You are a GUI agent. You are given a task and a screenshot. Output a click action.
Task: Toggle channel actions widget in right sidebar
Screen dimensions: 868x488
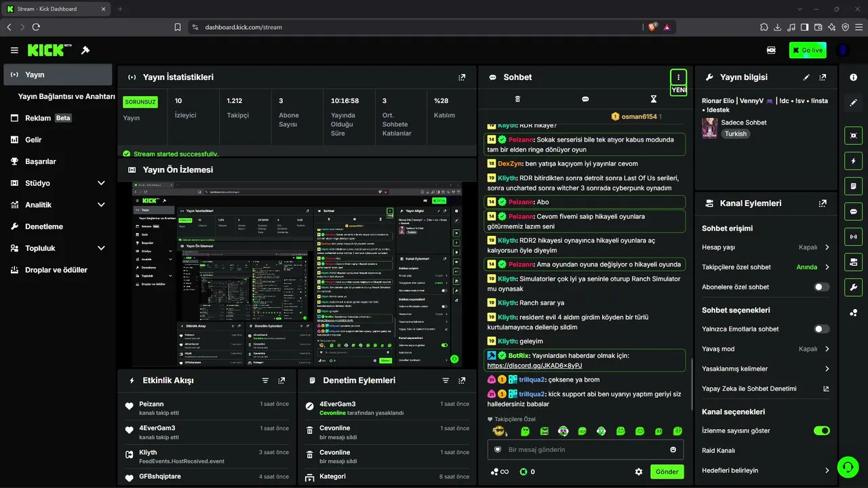coord(853,262)
